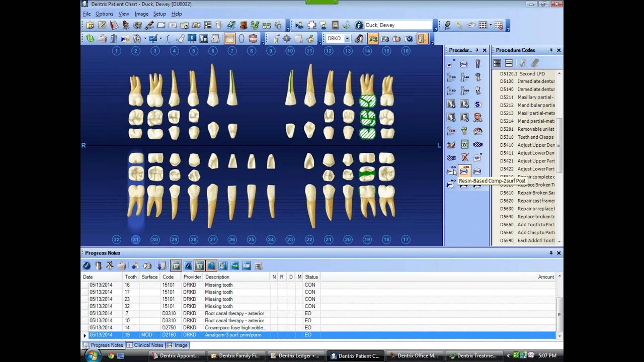Click the 150 exam procedure button
Viewport: 644px width, 362px height.
(x=451, y=90)
